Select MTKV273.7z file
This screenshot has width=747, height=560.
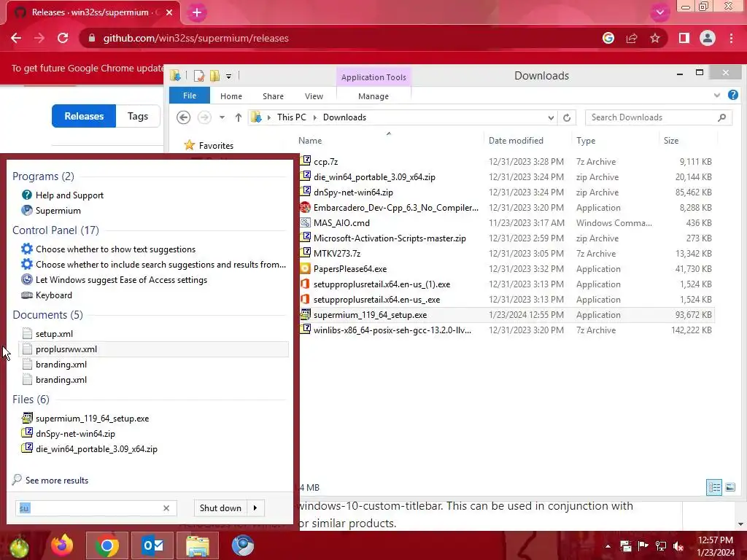coord(337,254)
